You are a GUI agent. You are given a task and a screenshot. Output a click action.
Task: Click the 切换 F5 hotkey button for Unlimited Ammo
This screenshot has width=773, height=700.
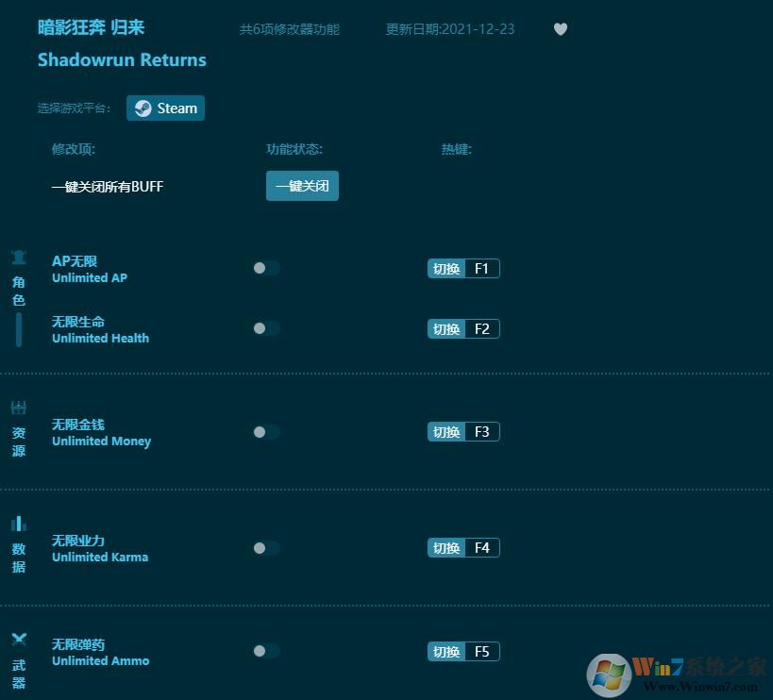click(463, 651)
